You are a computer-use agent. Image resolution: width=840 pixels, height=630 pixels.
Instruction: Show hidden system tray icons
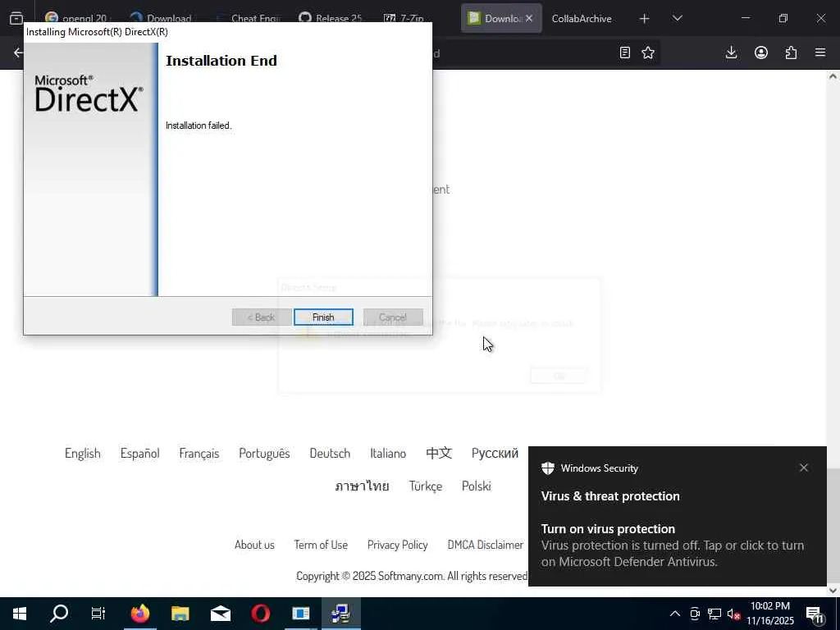tap(675, 614)
